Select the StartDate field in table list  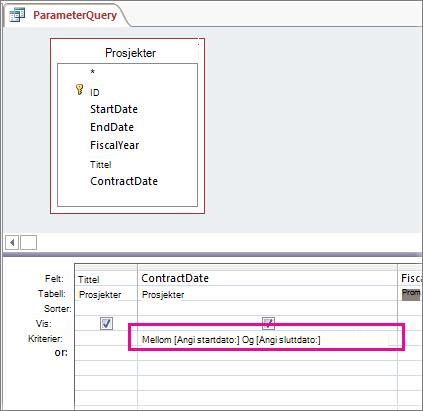114,109
